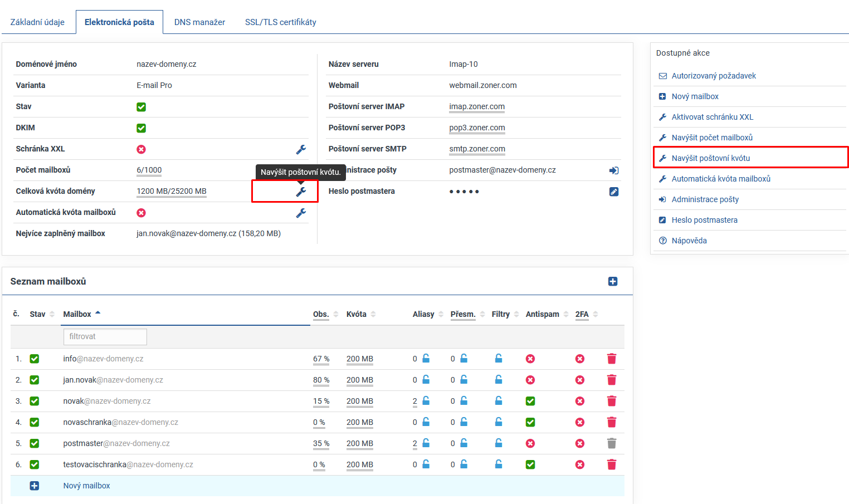Switch to DNS manažer tab

tap(199, 22)
